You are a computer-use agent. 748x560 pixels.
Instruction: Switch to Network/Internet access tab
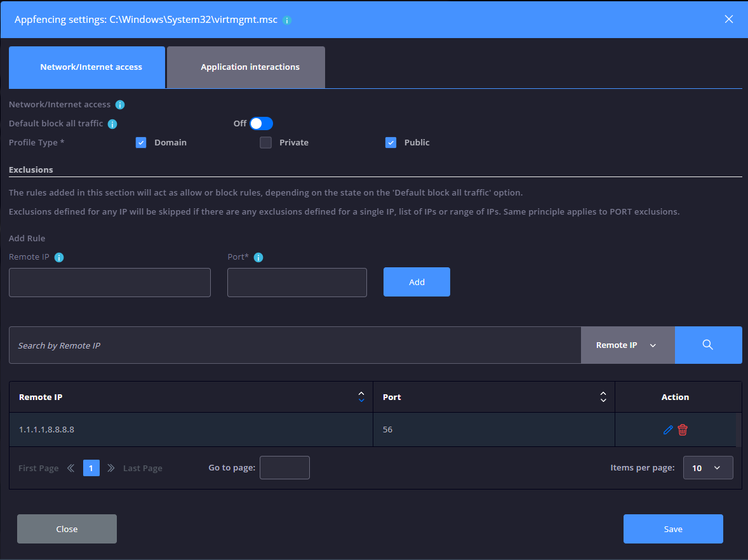point(87,67)
